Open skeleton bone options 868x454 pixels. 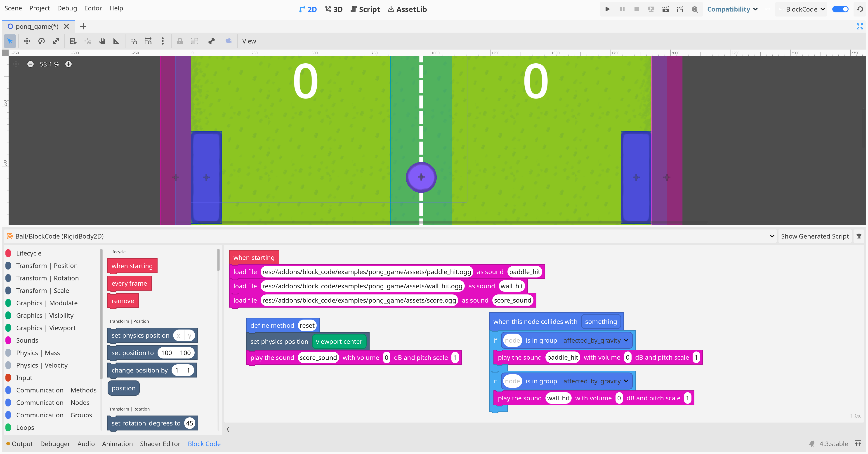tap(211, 41)
